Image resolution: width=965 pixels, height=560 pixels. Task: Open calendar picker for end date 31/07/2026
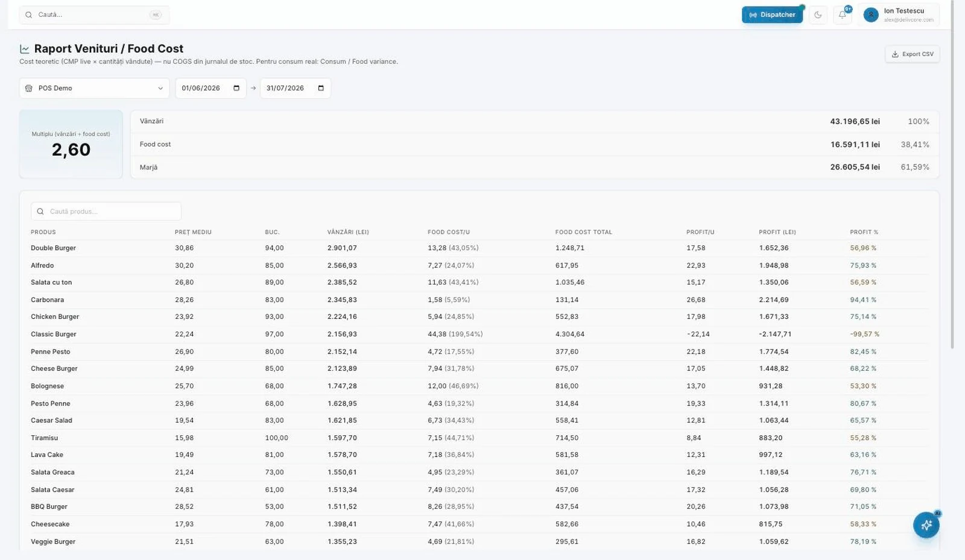click(321, 88)
